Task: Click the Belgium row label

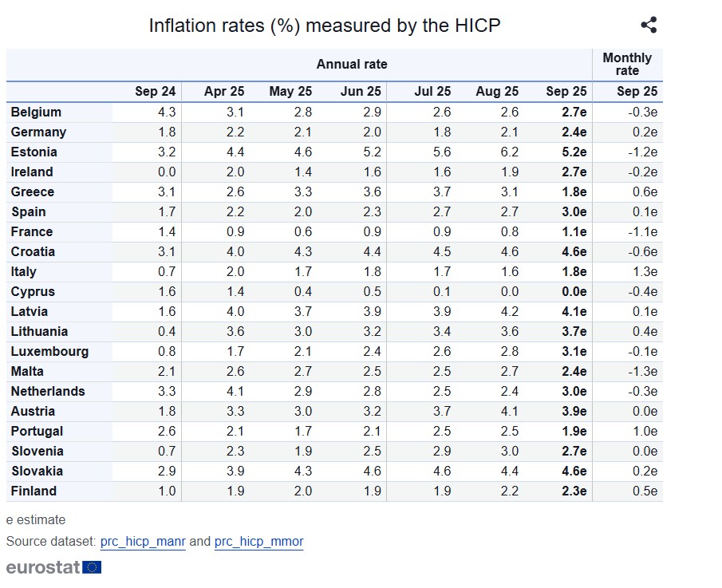Action: tap(36, 112)
